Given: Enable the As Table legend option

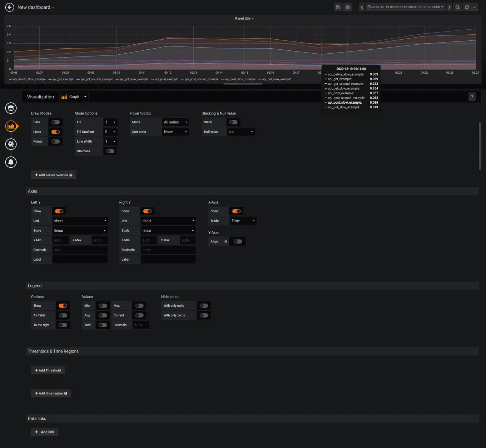Looking at the screenshot, I should (63, 315).
